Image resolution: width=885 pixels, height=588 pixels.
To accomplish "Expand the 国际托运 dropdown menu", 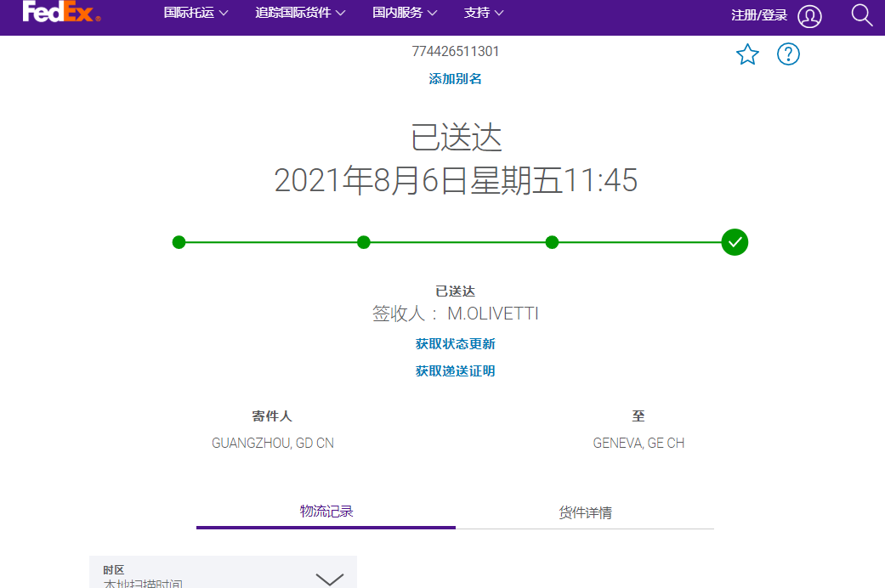I will coord(196,13).
